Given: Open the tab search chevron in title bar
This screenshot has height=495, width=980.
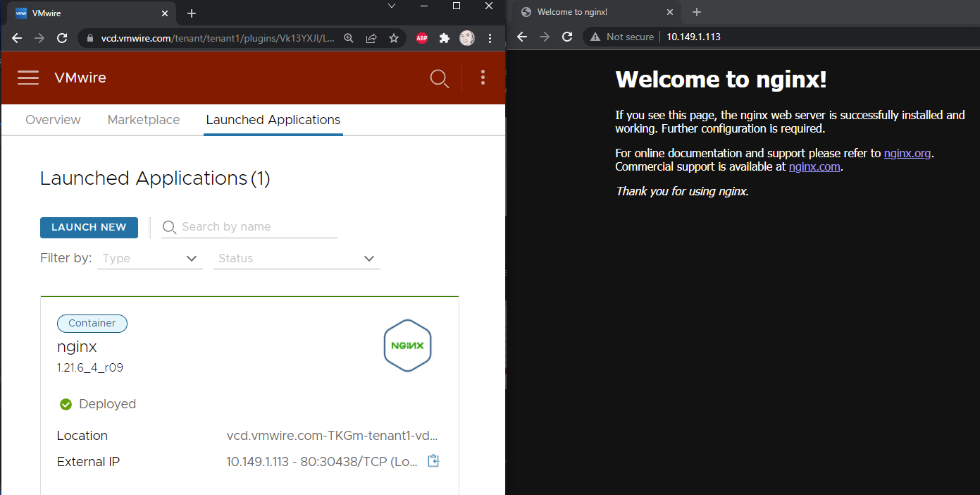Looking at the screenshot, I should point(392,6).
